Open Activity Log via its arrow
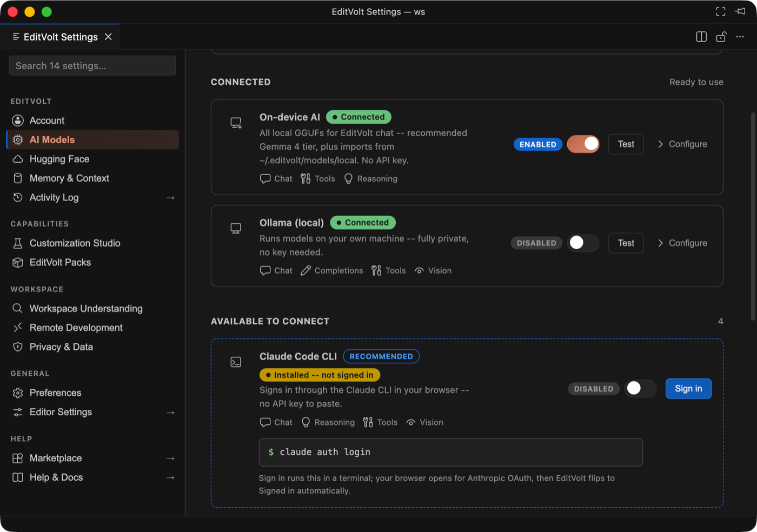757x532 pixels. coord(170,198)
